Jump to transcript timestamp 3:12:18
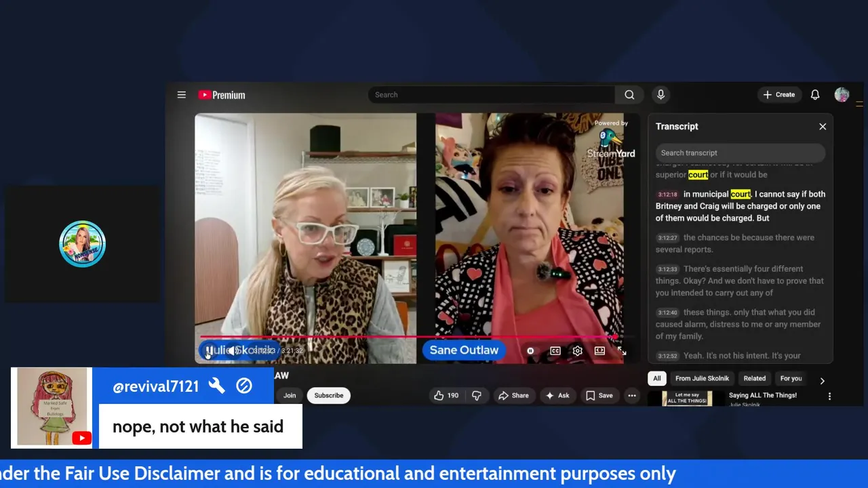Viewport: 868px width, 488px height. coord(667,195)
